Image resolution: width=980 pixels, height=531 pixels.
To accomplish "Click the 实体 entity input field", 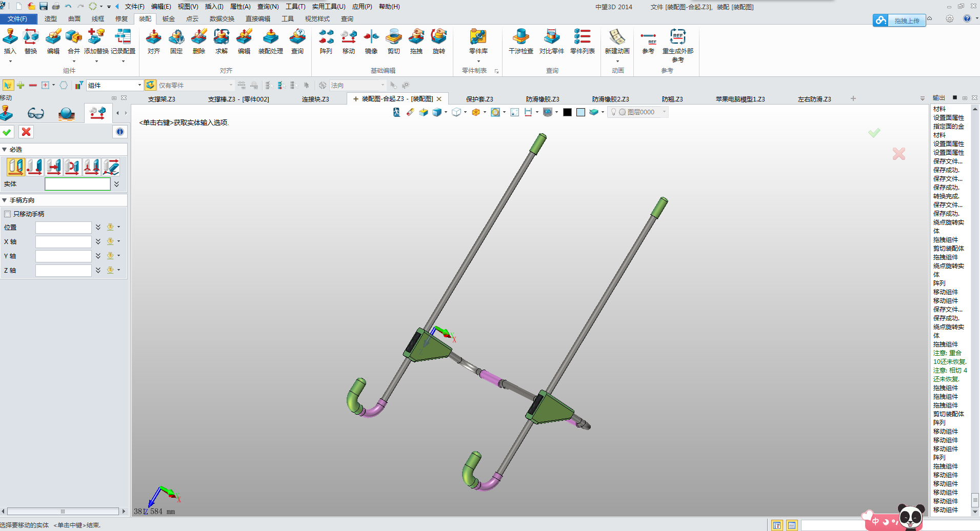I will coord(77,184).
